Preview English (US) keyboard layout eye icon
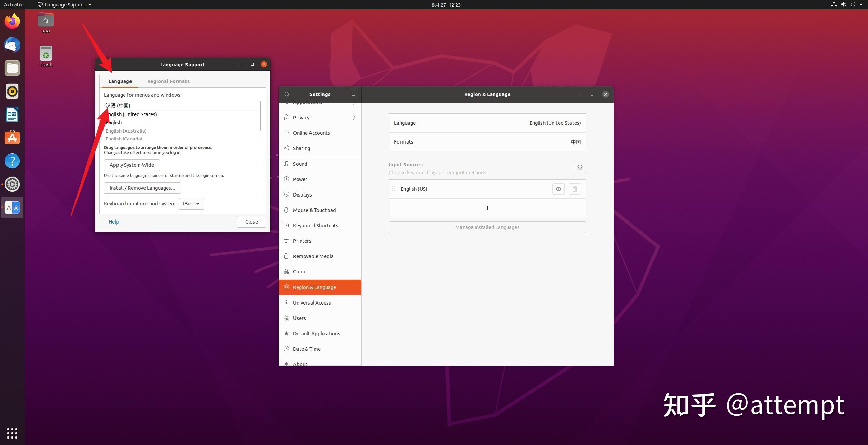The height and width of the screenshot is (445, 868). click(x=558, y=189)
